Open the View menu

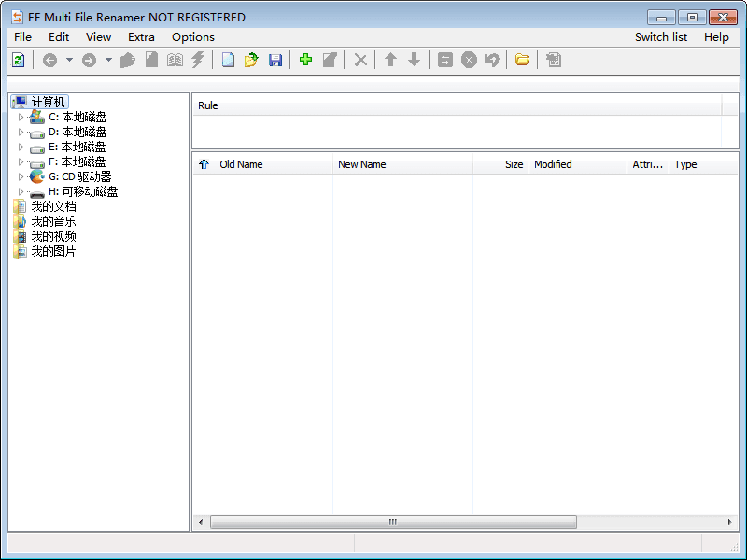98,37
